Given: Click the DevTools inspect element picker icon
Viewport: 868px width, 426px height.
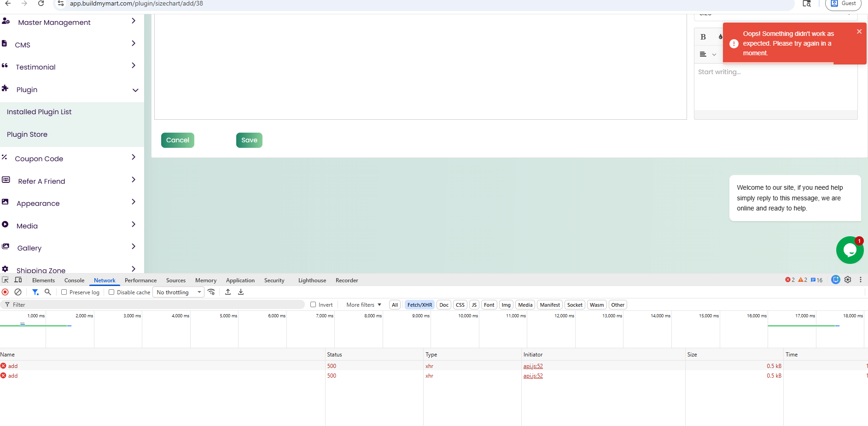Looking at the screenshot, I should 5,280.
